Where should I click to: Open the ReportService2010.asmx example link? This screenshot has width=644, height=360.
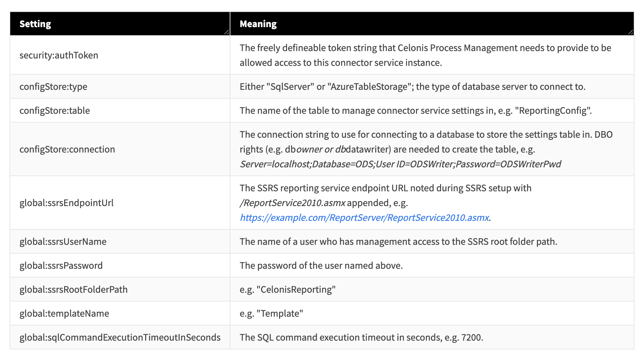pyautogui.click(x=364, y=218)
